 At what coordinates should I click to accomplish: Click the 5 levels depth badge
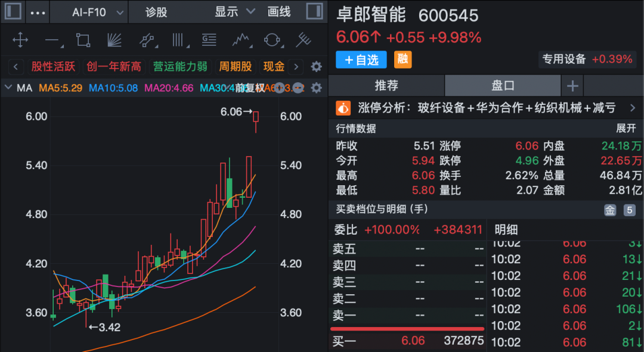[x=629, y=210]
